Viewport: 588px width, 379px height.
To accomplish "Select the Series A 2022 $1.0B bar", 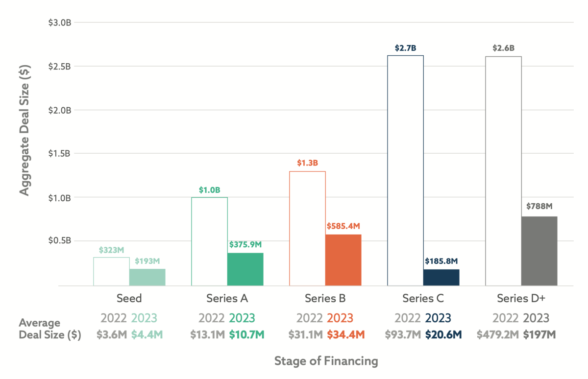I will tap(210, 241).
